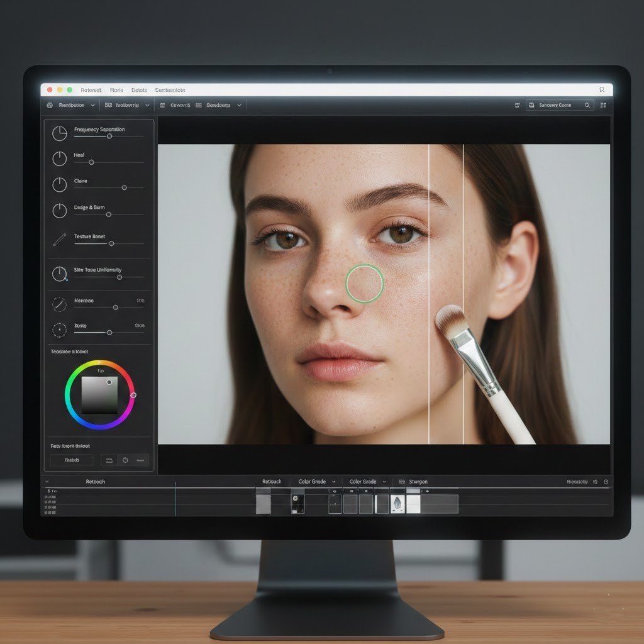Viewport: 644px width, 644px height.
Task: Click the text button left of the power icon
Action: click(72, 460)
